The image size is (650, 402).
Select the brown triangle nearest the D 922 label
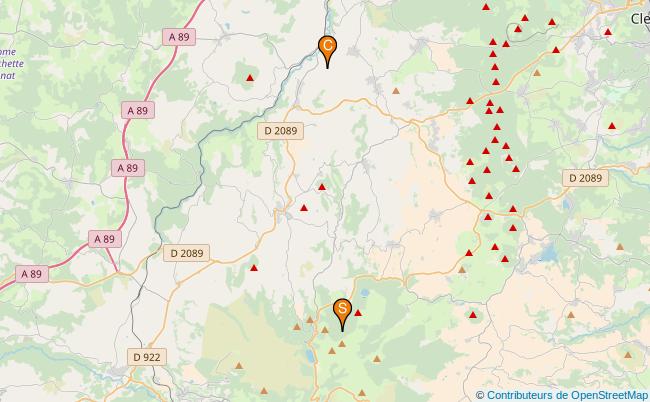[239, 366]
